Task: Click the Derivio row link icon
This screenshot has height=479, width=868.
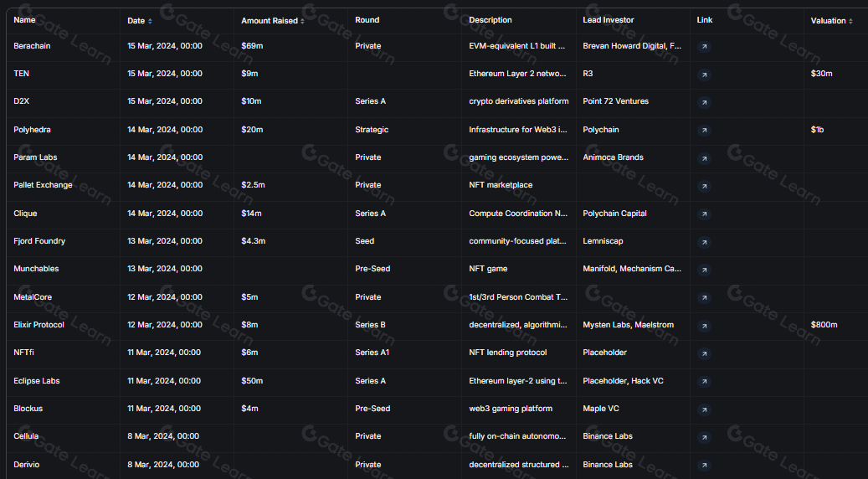Action: 704,466
